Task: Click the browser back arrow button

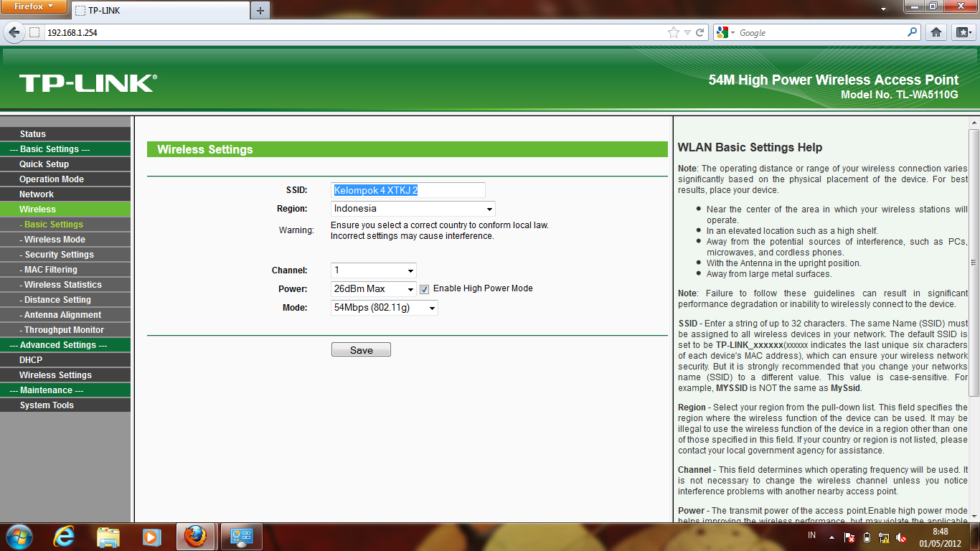Action: [x=14, y=32]
